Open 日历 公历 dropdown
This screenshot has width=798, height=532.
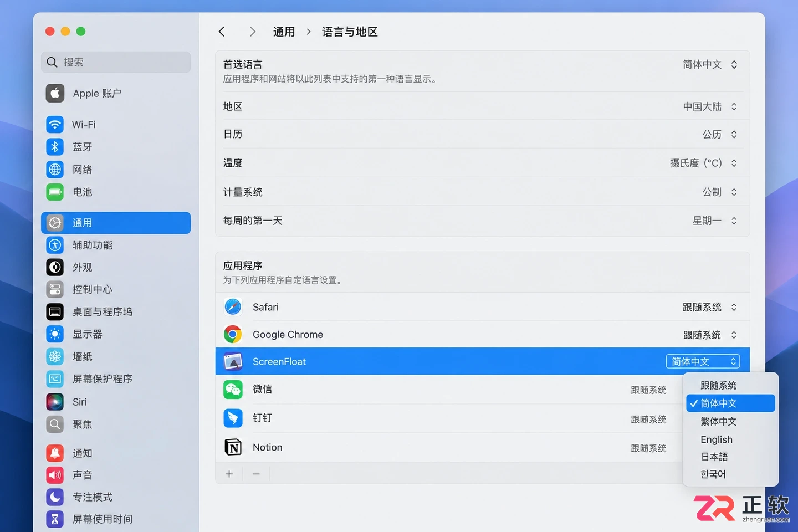point(719,134)
